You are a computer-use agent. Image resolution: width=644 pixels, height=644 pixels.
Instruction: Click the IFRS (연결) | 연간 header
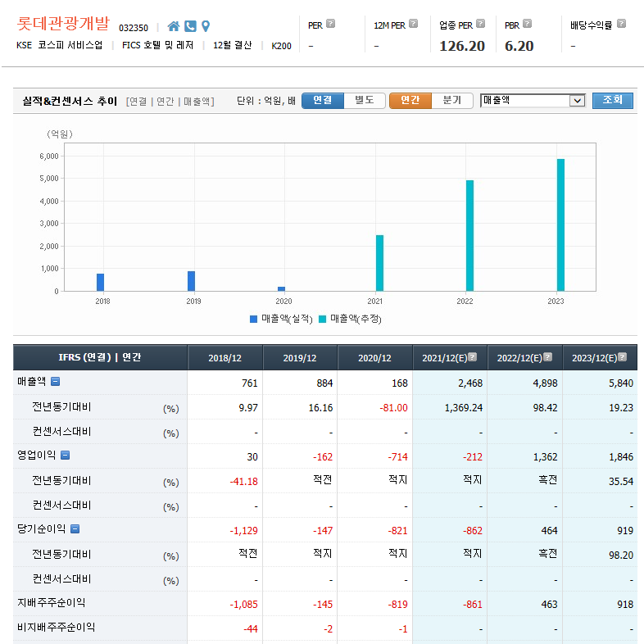click(100, 357)
